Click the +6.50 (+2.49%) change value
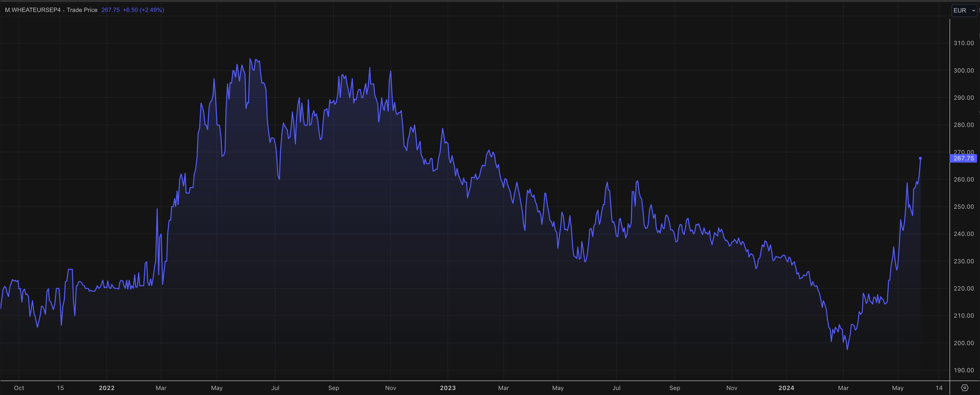 pyautogui.click(x=143, y=10)
